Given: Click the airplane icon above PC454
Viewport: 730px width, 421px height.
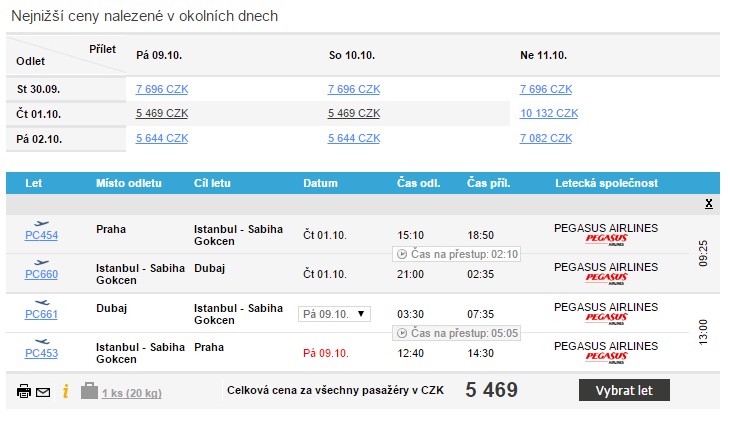Looking at the screenshot, I should point(41,224).
